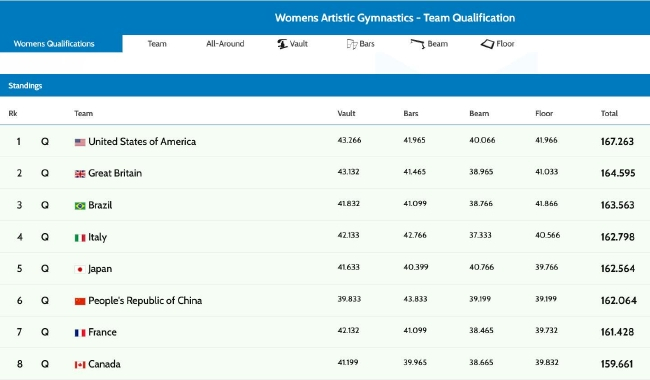Select China total 162.064
This screenshot has height=380, width=650.
point(618,300)
